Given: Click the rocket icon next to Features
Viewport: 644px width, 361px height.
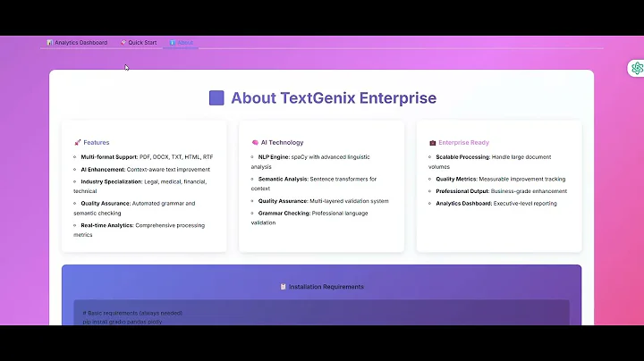Looking at the screenshot, I should click(77, 142).
